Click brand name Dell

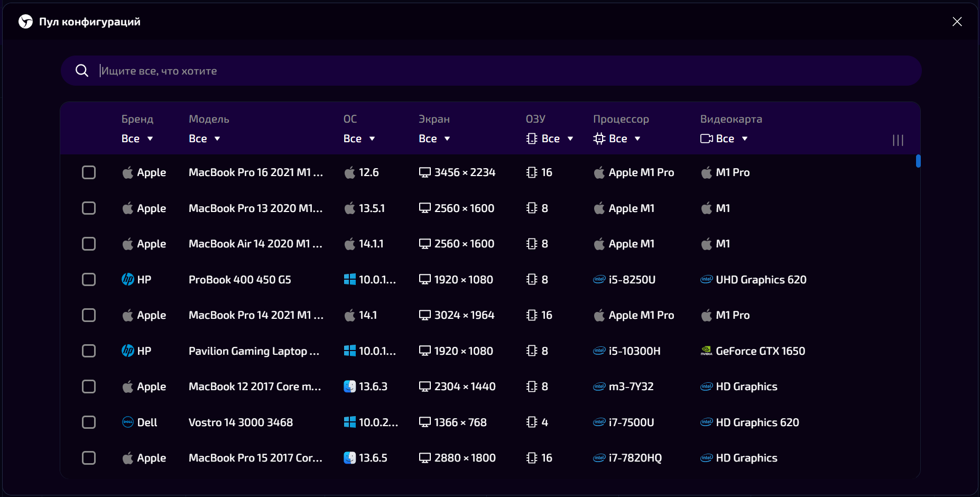coord(147,422)
